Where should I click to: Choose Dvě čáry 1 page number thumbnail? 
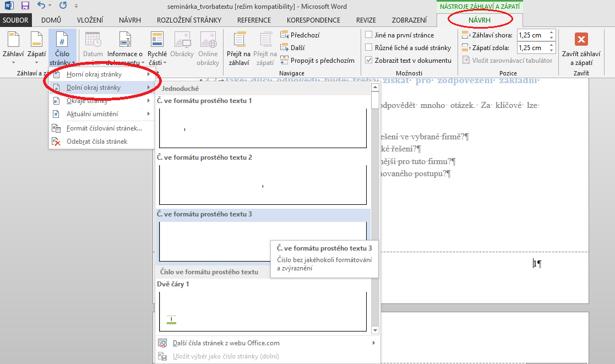(x=263, y=312)
